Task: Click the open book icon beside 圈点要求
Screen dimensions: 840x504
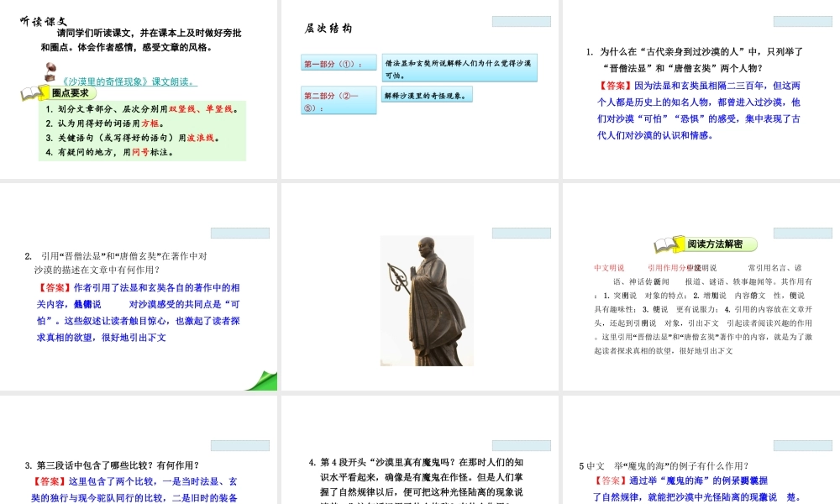Action: 34,93
